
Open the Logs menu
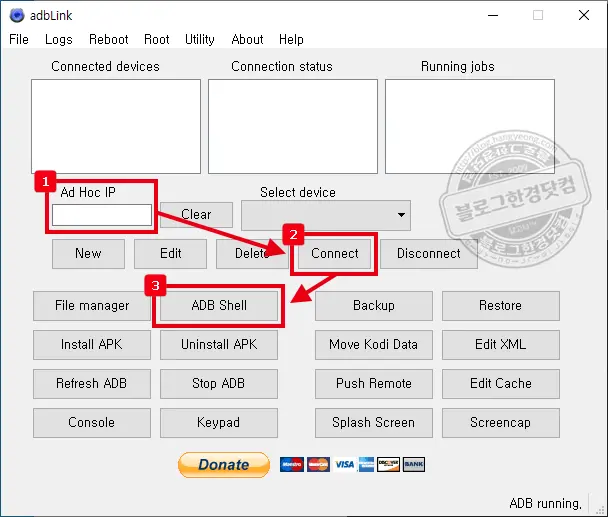[x=59, y=39]
